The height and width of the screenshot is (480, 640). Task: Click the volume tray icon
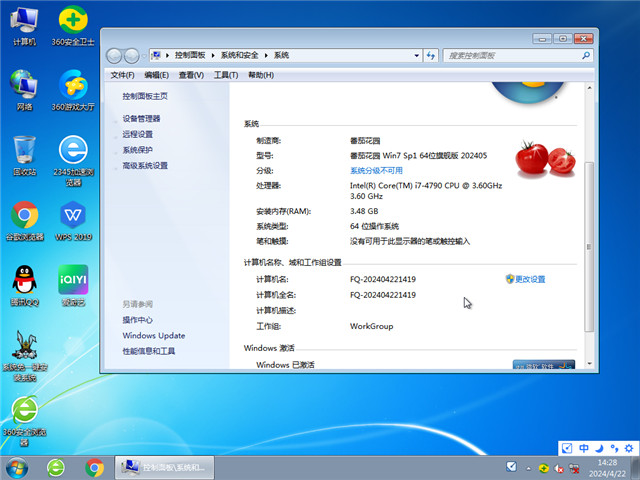coord(558,469)
